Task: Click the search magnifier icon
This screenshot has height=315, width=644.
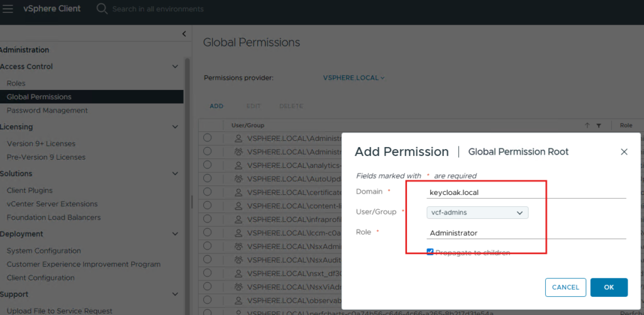Action: click(102, 9)
